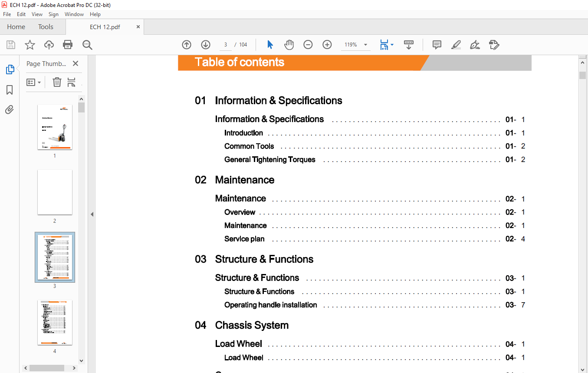
Task: Click the upload to cloud icon
Action: click(x=49, y=45)
